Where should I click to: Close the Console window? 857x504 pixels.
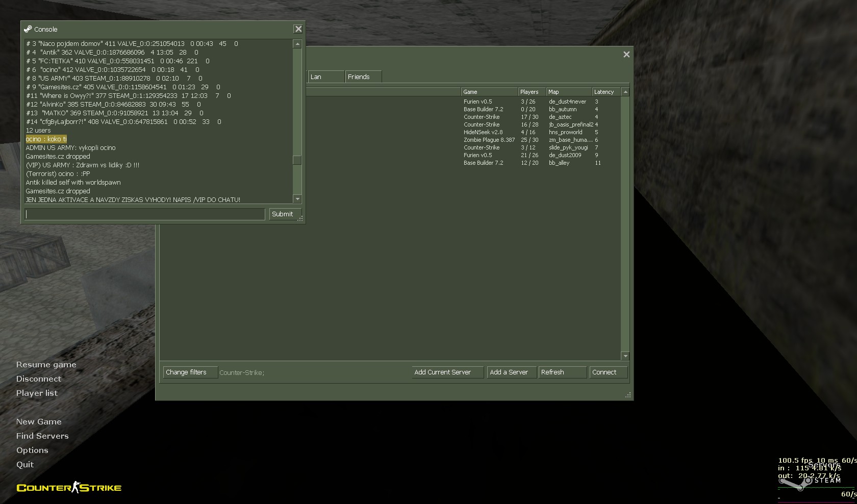(298, 30)
